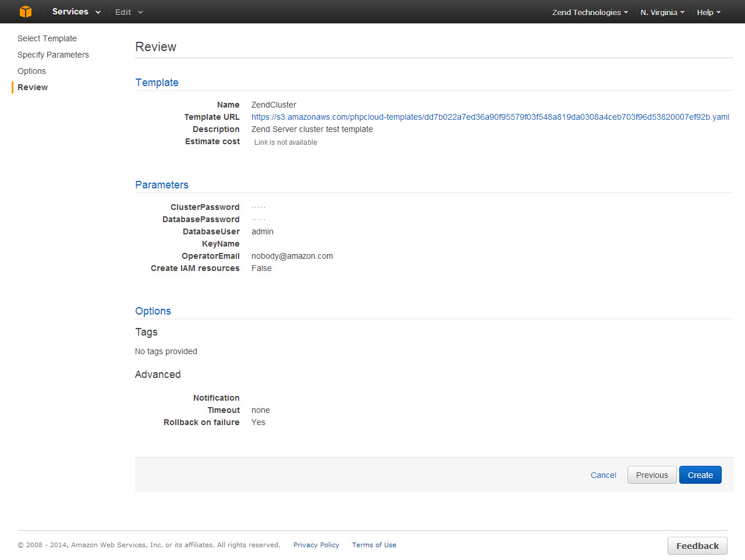This screenshot has width=745, height=560.
Task: Click the AWS orange cube logo
Action: pyautogui.click(x=26, y=12)
